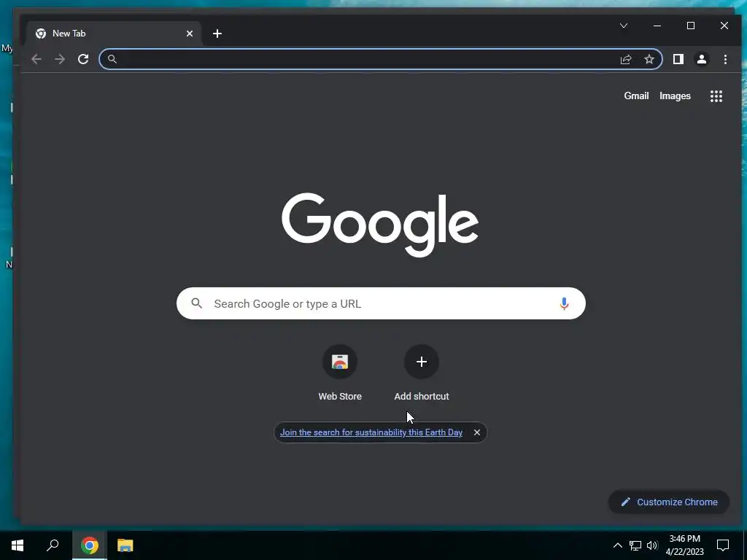Screen dimensions: 747x560
Task: Open the profile avatar icon
Action: pyautogui.click(x=702, y=59)
